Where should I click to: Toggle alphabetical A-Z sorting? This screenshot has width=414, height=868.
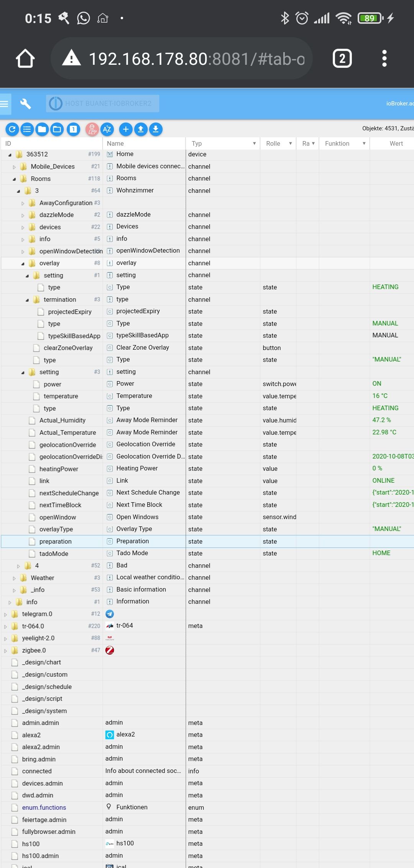point(107,130)
